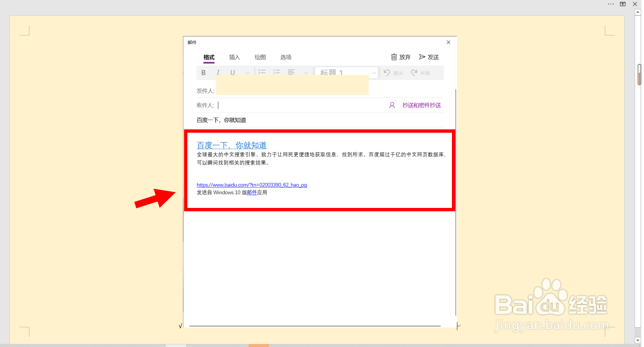Toggle bold formatting in mail toolbar
The height and width of the screenshot is (347, 644).
tap(203, 73)
